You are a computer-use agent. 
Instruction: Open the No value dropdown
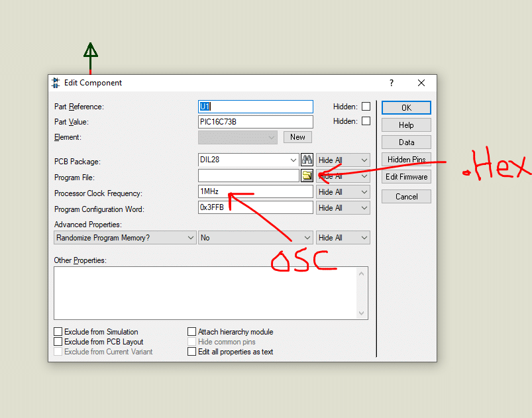click(255, 238)
